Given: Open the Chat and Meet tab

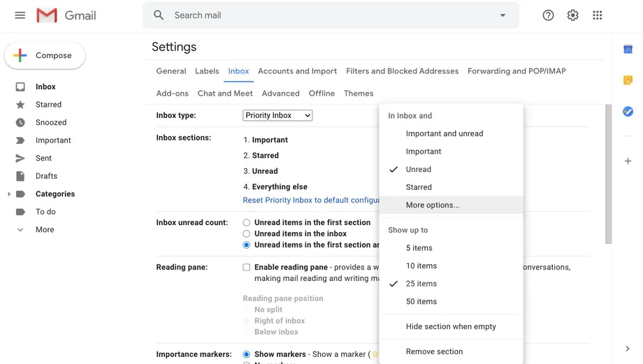Looking at the screenshot, I should pos(225,94).
